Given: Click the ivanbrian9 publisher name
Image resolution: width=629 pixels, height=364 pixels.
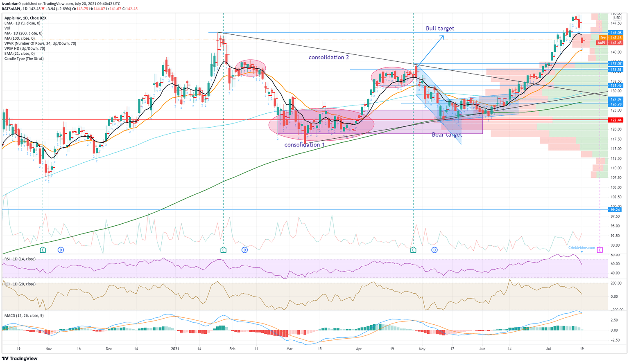Looking at the screenshot, I should pos(11,4).
